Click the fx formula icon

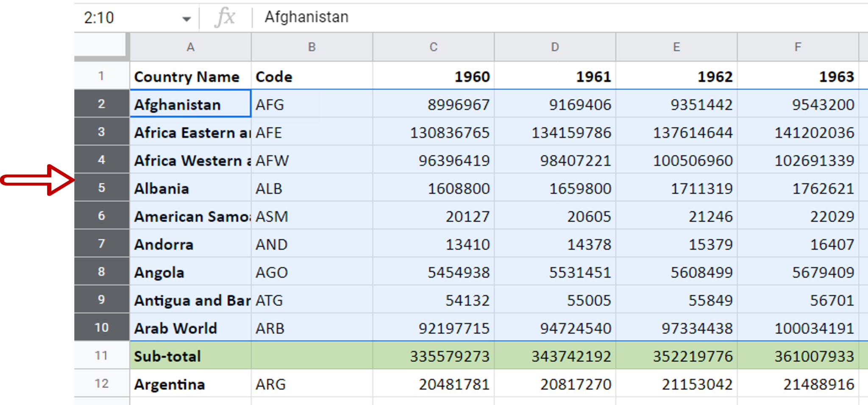226,17
